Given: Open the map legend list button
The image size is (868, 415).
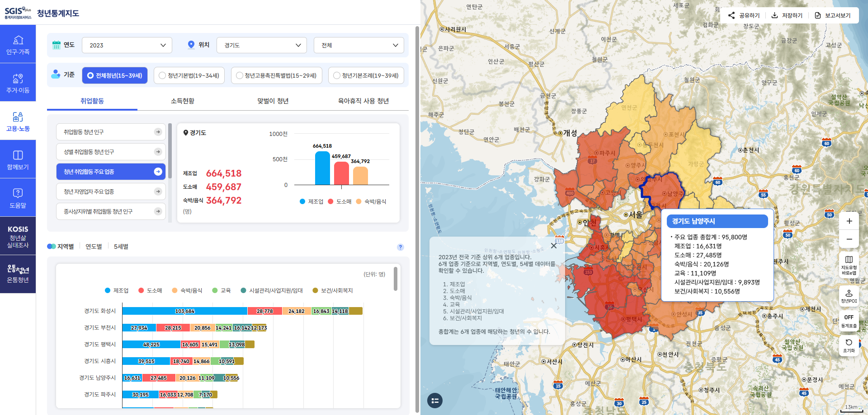Looking at the screenshot, I should (x=435, y=400).
